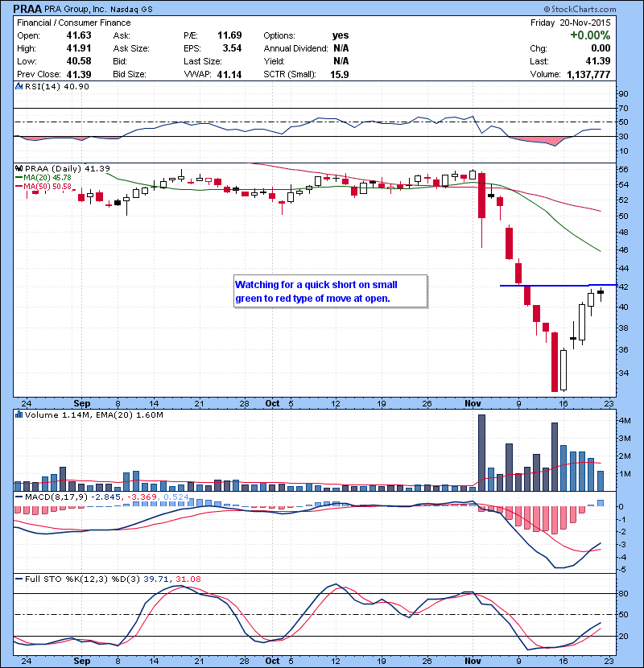Click the Options value yes
The width and height of the screenshot is (644, 668).
coord(341,35)
